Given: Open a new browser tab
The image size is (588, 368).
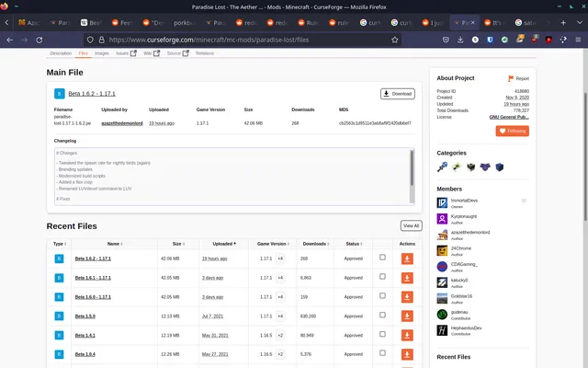Looking at the screenshot, I should point(563,23).
